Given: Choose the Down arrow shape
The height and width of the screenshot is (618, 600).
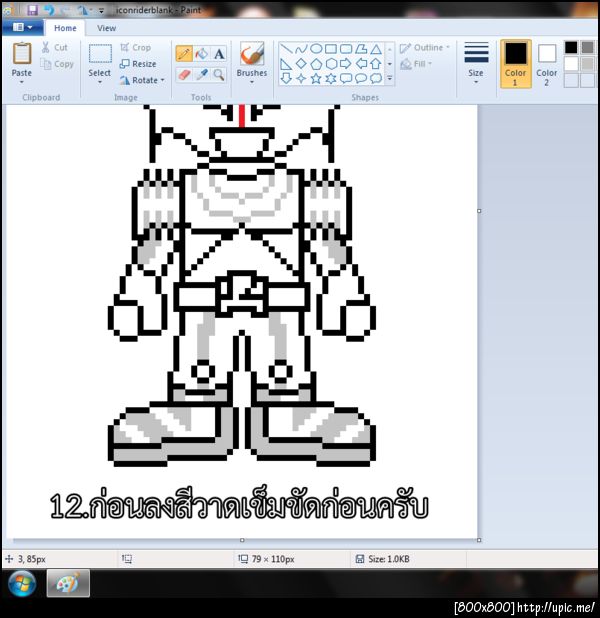Looking at the screenshot, I should point(286,78).
